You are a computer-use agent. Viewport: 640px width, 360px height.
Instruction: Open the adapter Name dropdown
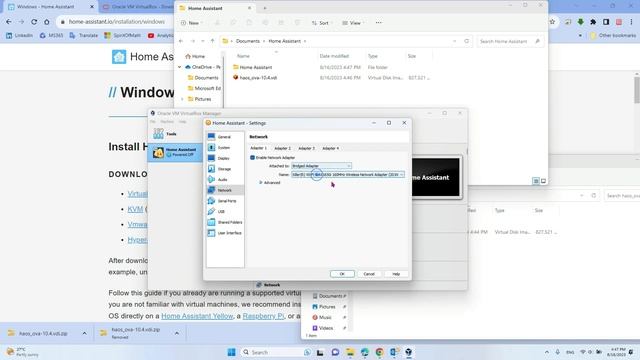coord(348,174)
